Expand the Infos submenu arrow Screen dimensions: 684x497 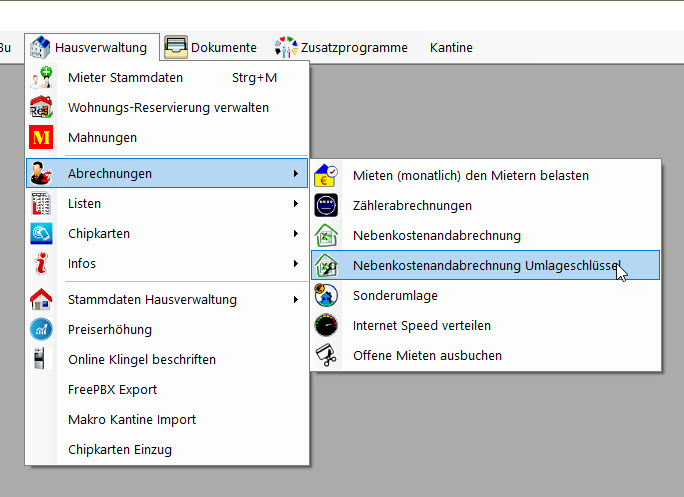coord(296,264)
